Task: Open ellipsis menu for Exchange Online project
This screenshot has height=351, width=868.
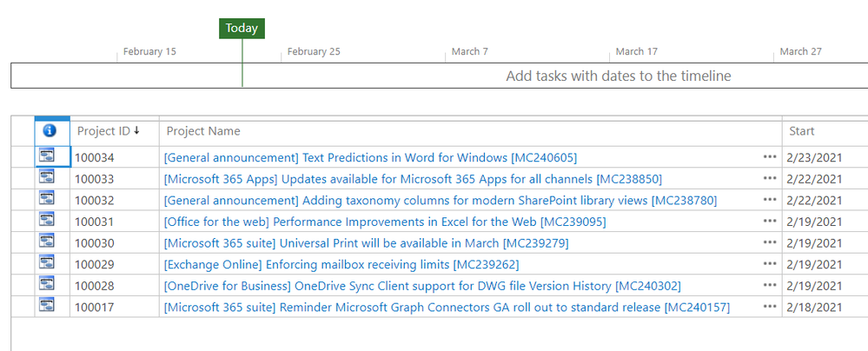Action: pos(769,264)
